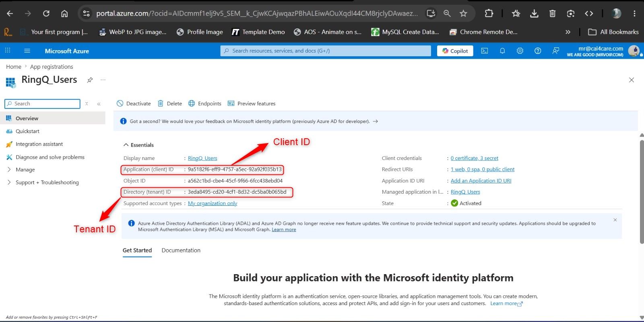Open the feedback arrow in the banner
The image size is (644, 322).
375,121
